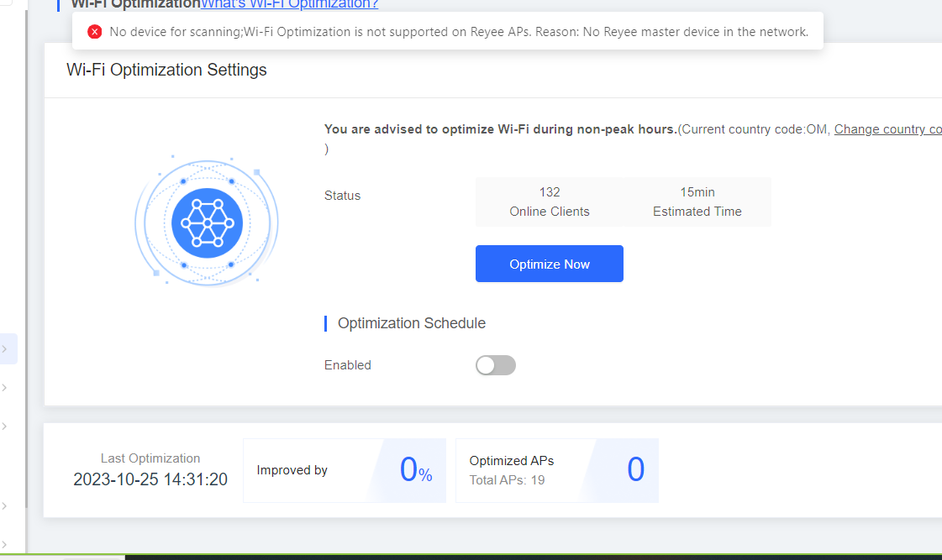The height and width of the screenshot is (560, 942).
Task: Select the Improved by 0% card
Action: [345, 470]
